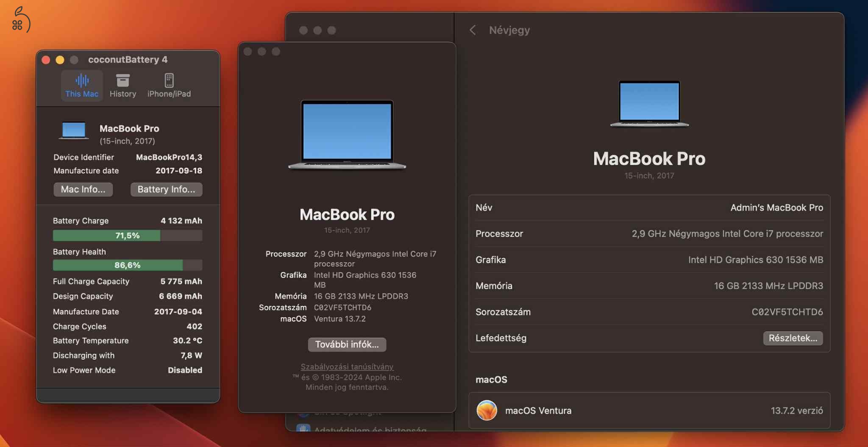Click Sorozatszám value in the Névjegy pane
The height and width of the screenshot is (447, 868).
[787, 312]
